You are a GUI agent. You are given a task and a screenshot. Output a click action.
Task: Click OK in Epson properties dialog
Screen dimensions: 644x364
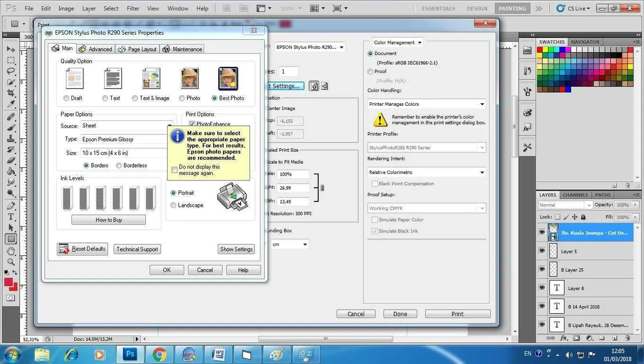167,270
